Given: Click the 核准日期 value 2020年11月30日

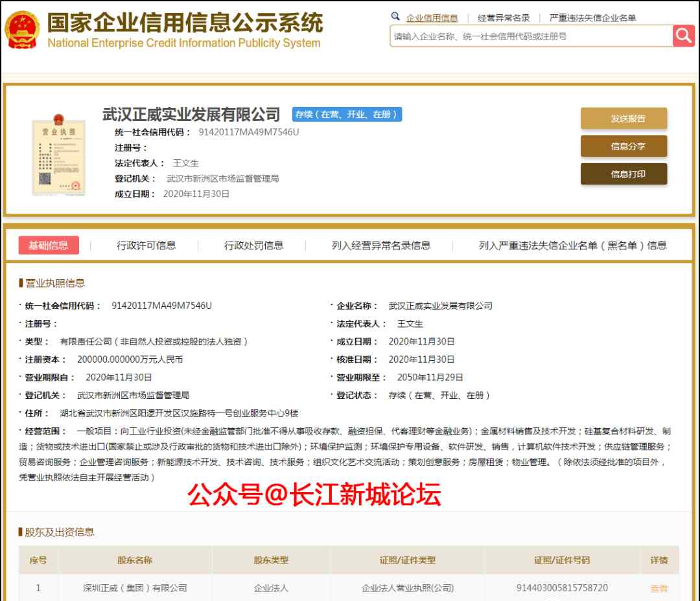Looking at the screenshot, I should tap(421, 359).
